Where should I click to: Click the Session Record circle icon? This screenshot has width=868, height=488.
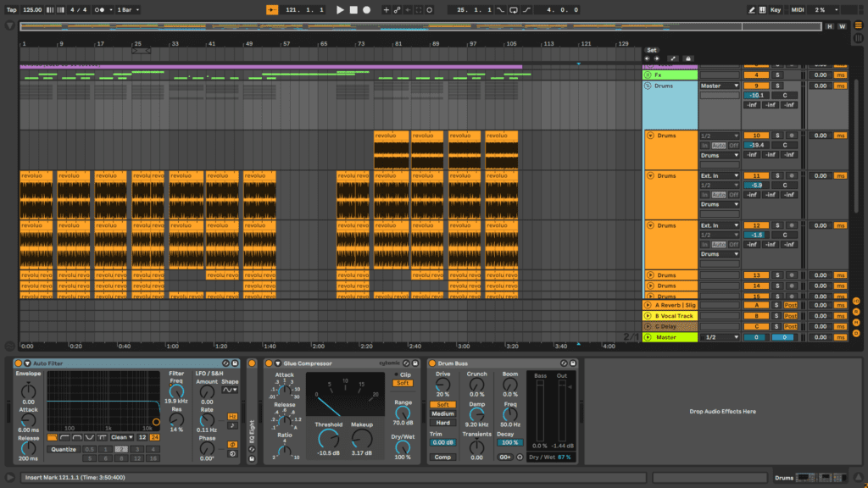point(430,10)
